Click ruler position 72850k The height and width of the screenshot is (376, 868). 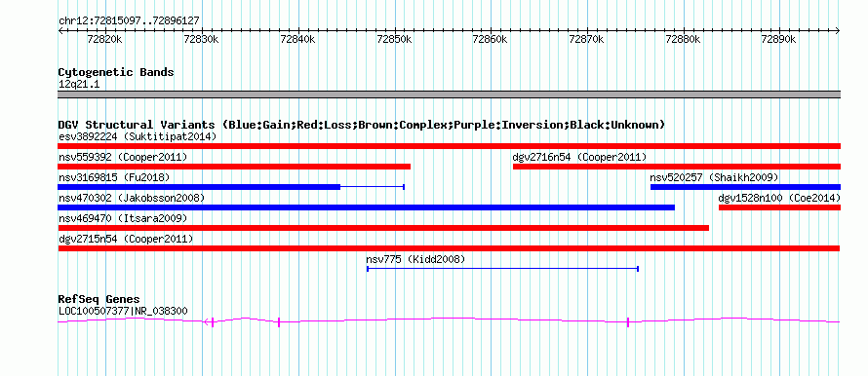394,39
